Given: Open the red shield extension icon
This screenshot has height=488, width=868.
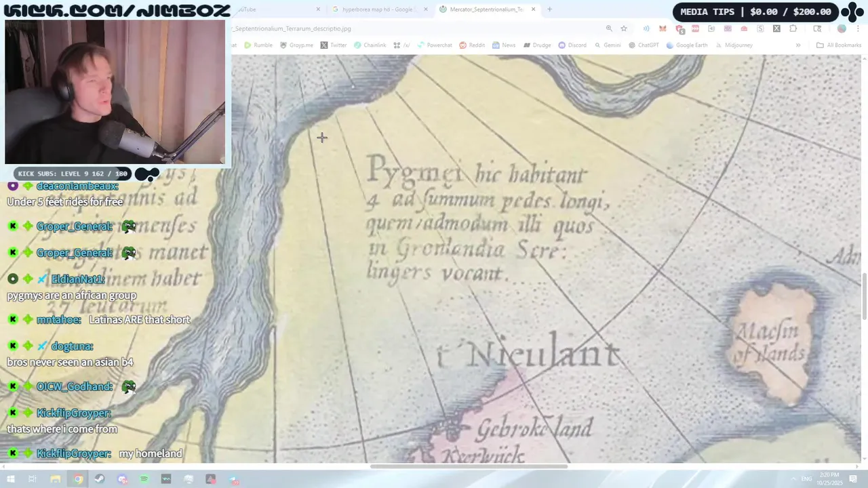Looking at the screenshot, I should 679,28.
